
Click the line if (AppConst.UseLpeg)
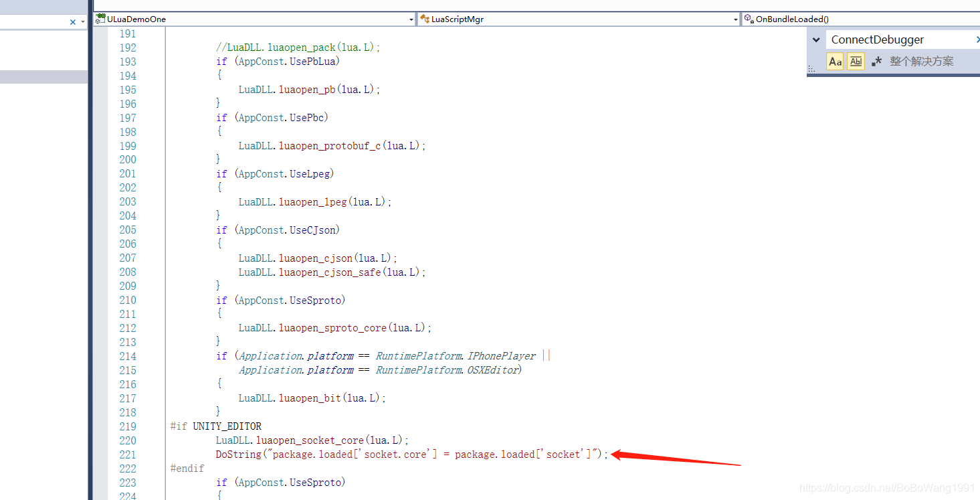pyautogui.click(x=275, y=174)
